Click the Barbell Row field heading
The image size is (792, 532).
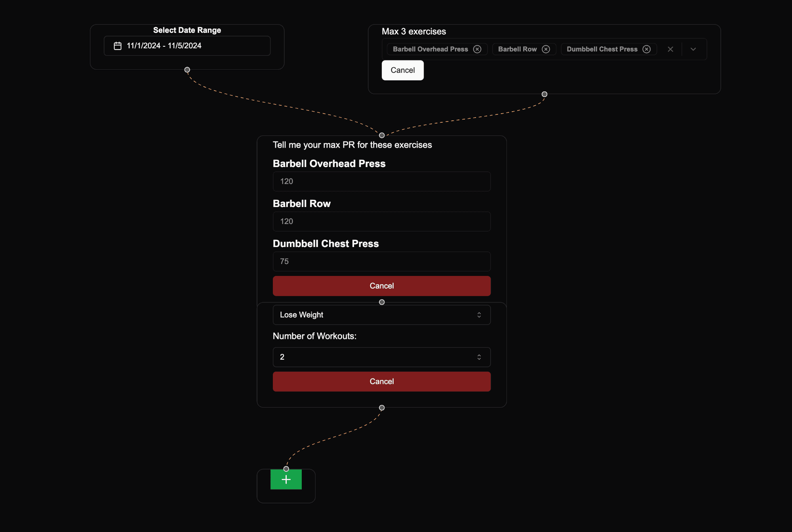(301, 203)
